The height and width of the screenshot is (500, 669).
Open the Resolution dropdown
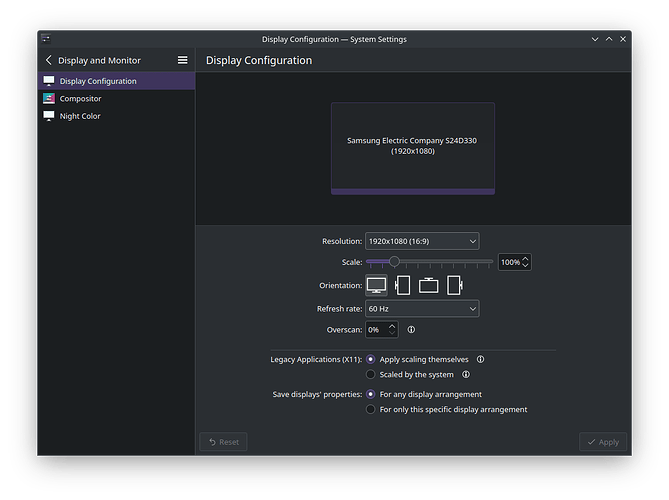[x=421, y=241]
